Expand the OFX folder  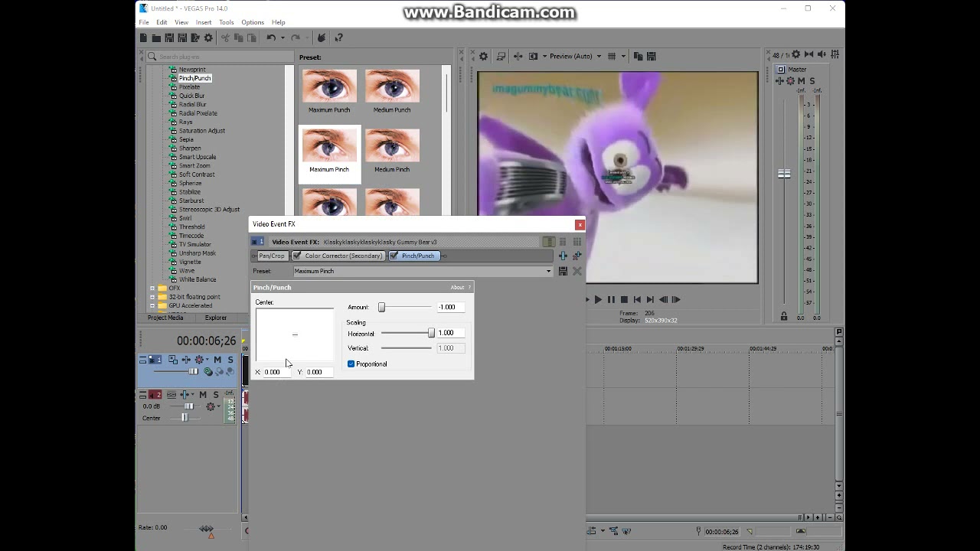(x=152, y=289)
